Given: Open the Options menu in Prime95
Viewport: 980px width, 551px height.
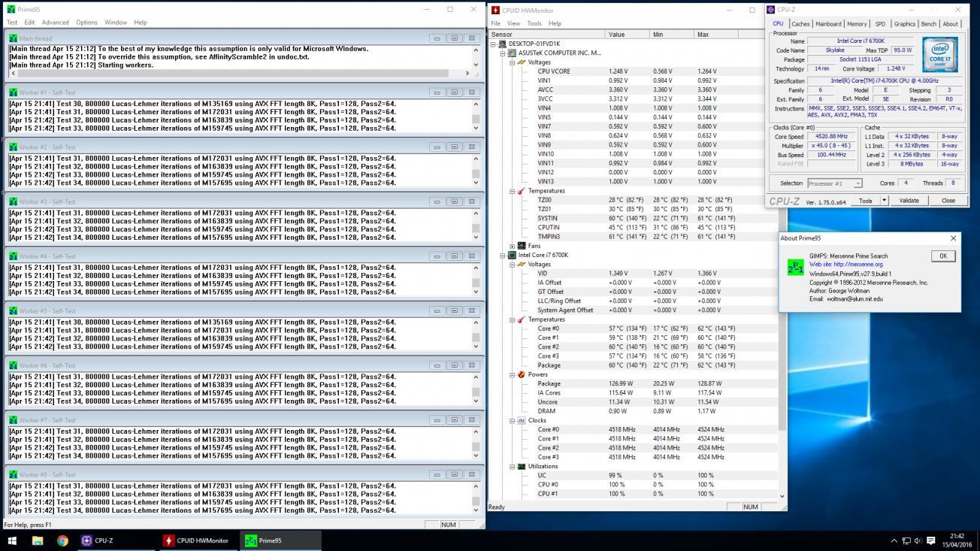Looking at the screenshot, I should (86, 23).
